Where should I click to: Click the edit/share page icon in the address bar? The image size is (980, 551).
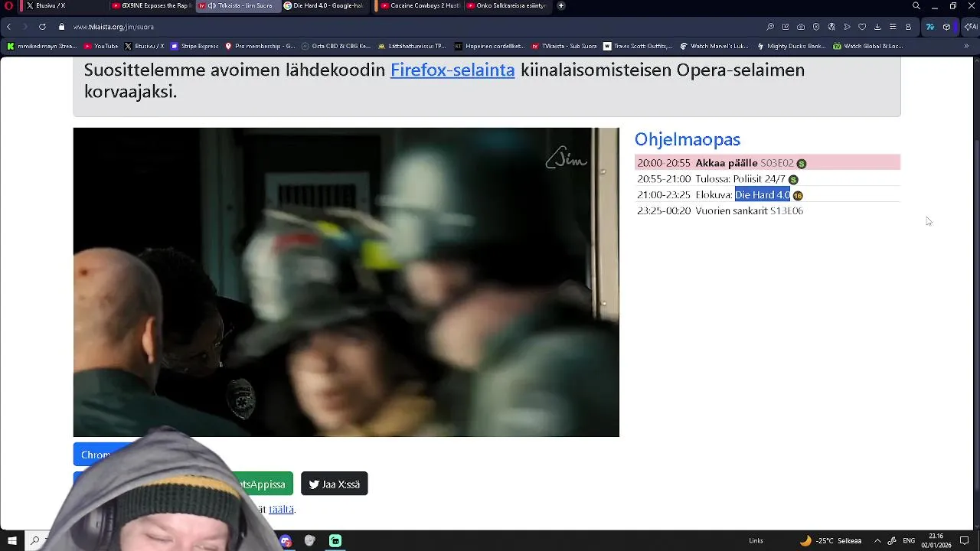(786, 27)
